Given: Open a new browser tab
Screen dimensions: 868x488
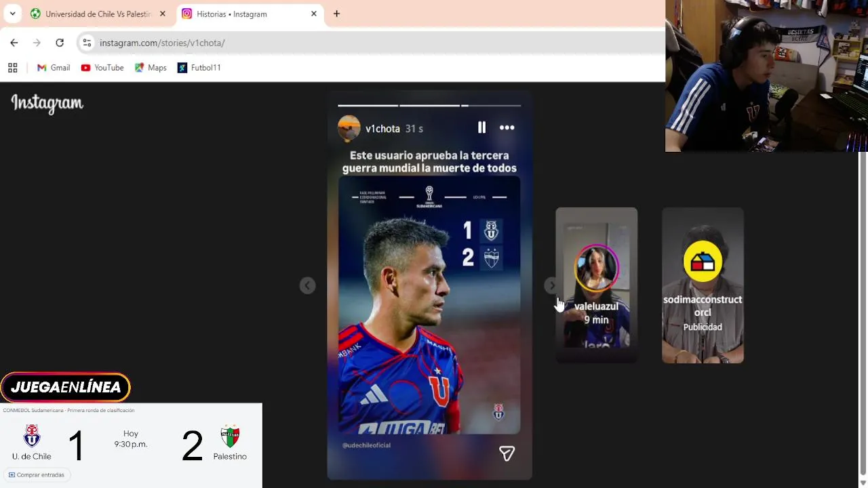Looking at the screenshot, I should tap(336, 14).
